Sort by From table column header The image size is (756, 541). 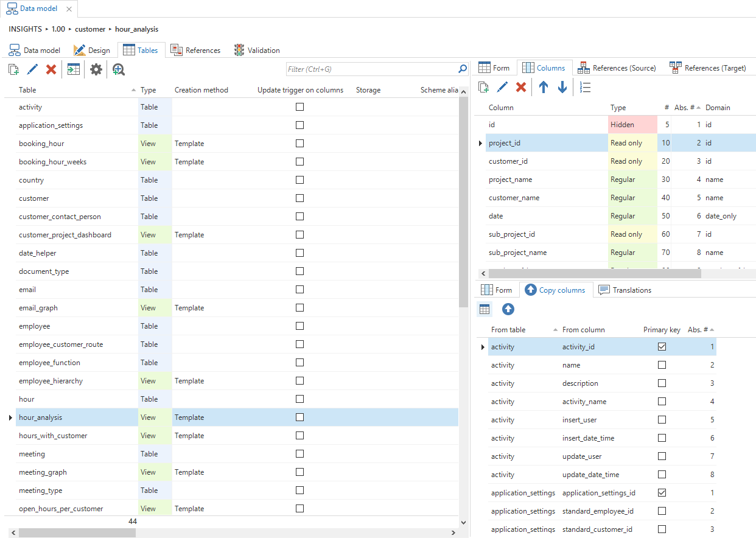point(508,330)
